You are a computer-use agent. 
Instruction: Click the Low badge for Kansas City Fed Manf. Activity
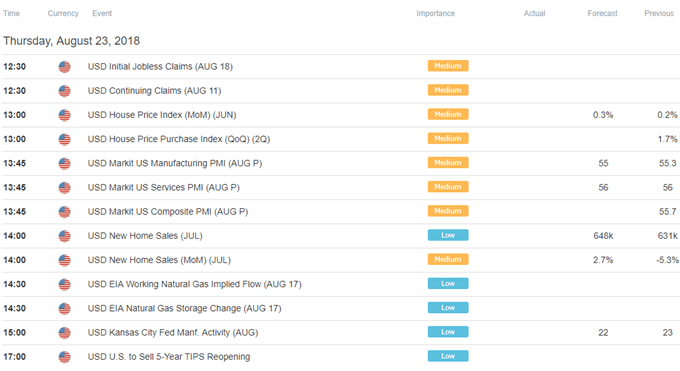448,332
